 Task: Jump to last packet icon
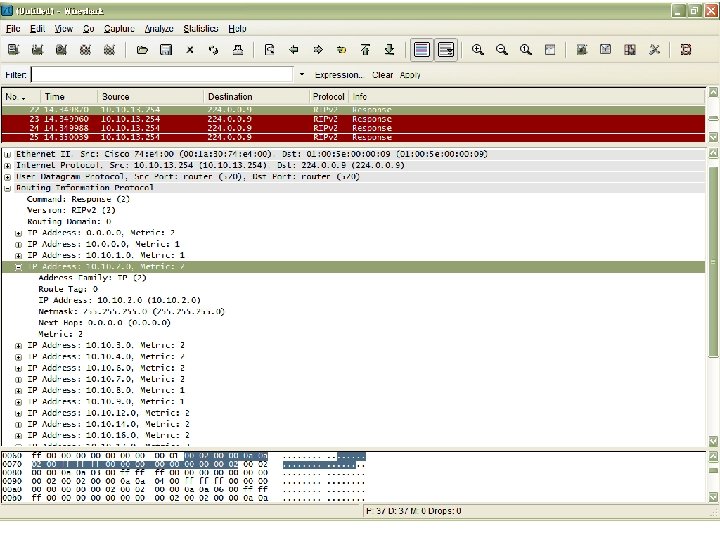tap(389, 50)
